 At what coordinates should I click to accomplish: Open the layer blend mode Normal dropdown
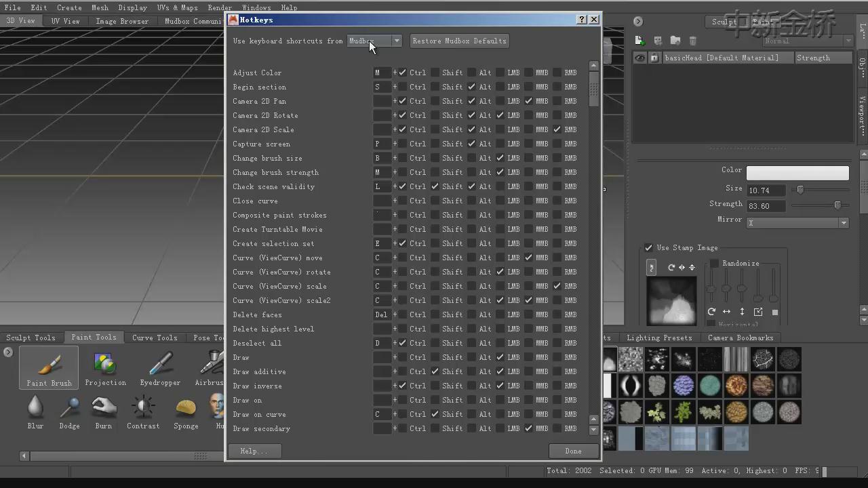pyautogui.click(x=807, y=41)
